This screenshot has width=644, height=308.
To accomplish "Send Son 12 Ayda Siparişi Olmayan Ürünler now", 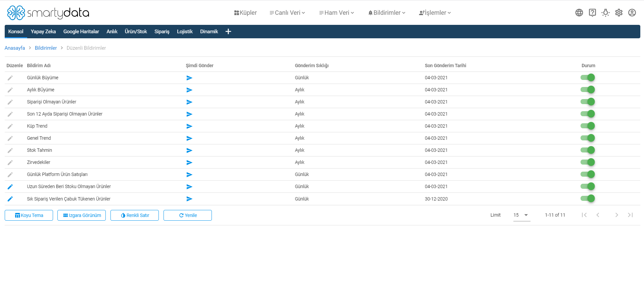I will click(189, 114).
